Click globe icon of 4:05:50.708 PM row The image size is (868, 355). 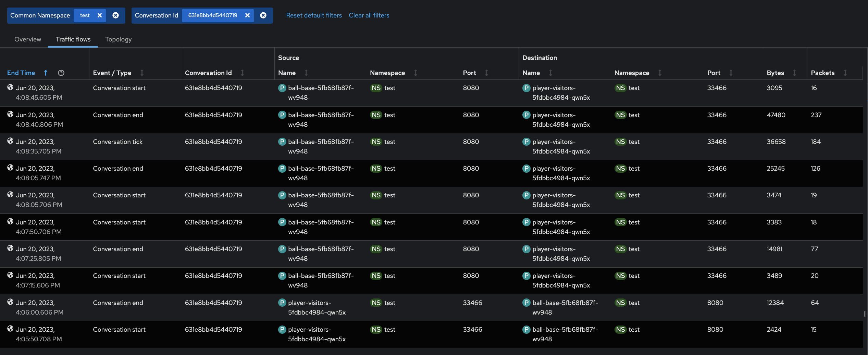10,329
